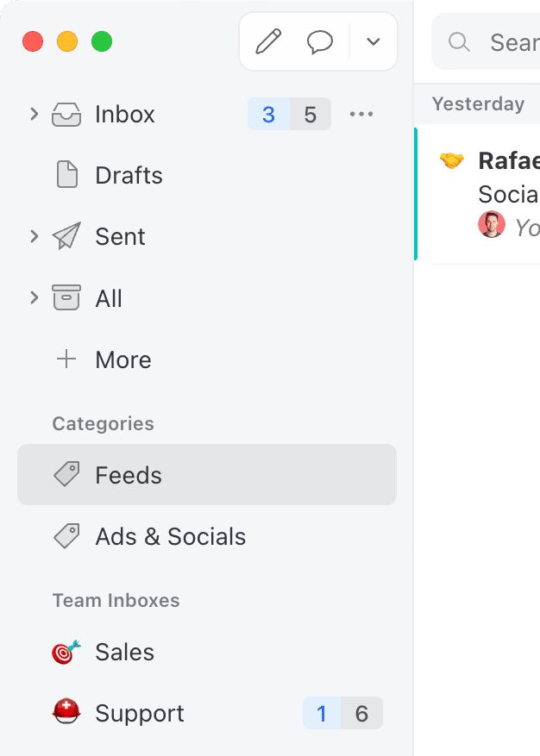The width and height of the screenshot is (540, 756).
Task: Expand the Sent folder chevron
Action: [x=35, y=236]
